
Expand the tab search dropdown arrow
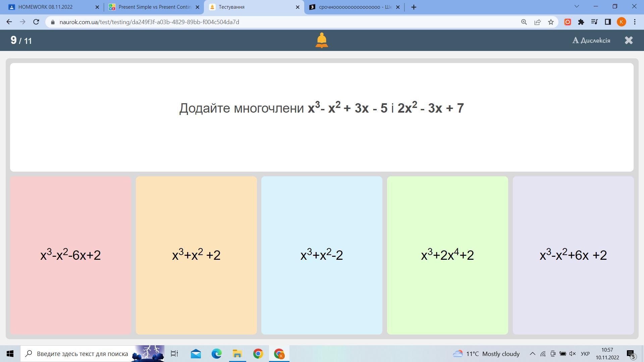tap(577, 6)
